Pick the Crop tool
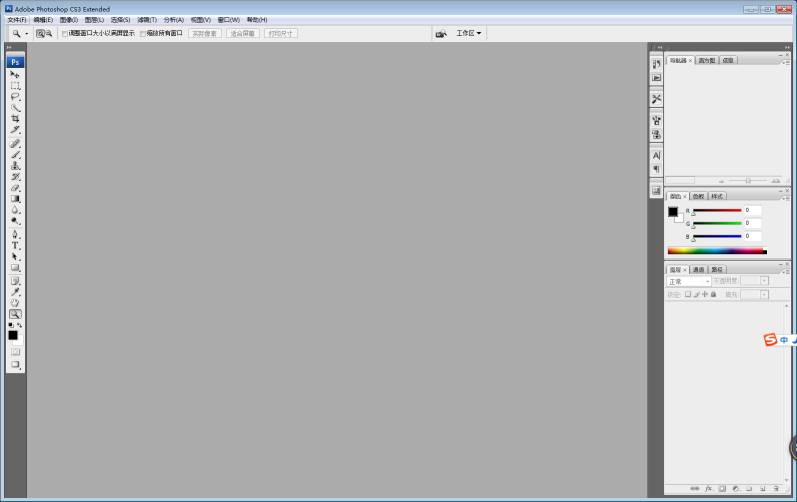797x502 pixels. (x=15, y=119)
